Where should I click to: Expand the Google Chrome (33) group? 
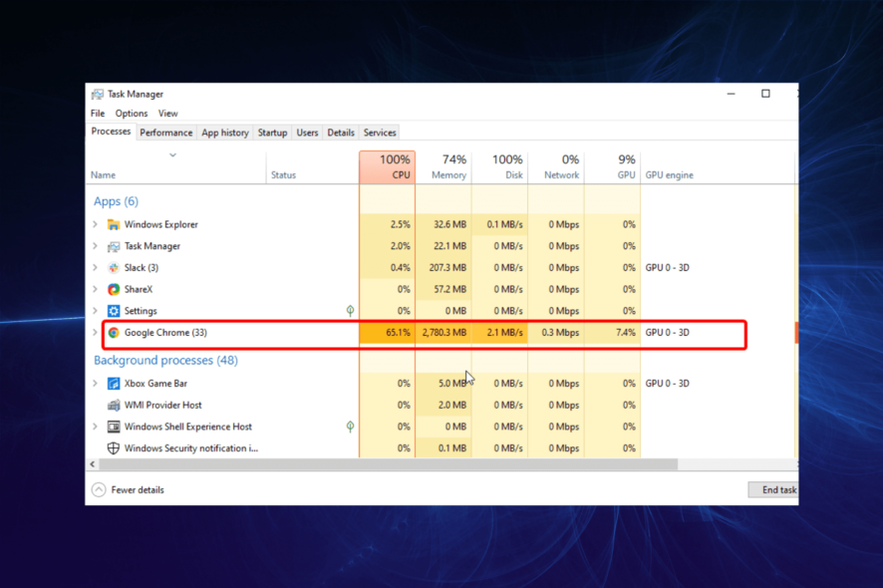coord(95,332)
